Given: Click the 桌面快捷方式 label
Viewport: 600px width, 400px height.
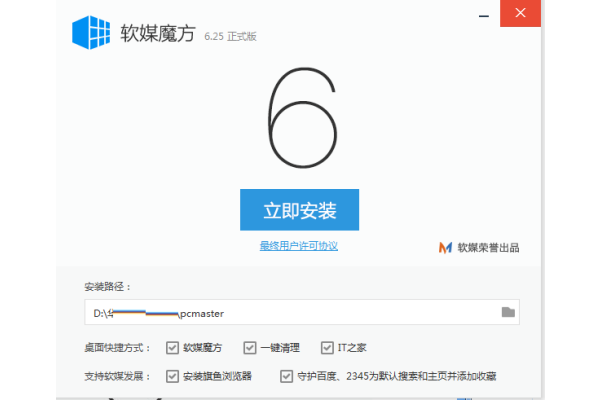Looking at the screenshot, I should tap(117, 348).
